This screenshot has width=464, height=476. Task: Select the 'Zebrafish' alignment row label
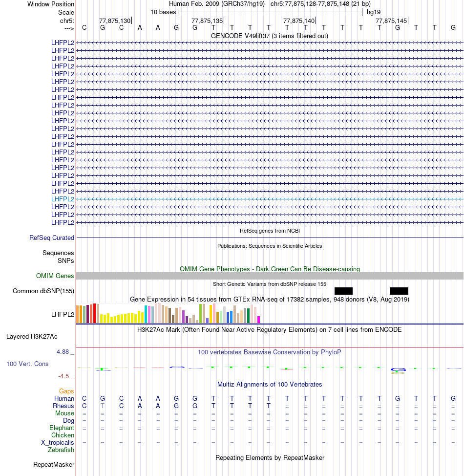(61, 450)
